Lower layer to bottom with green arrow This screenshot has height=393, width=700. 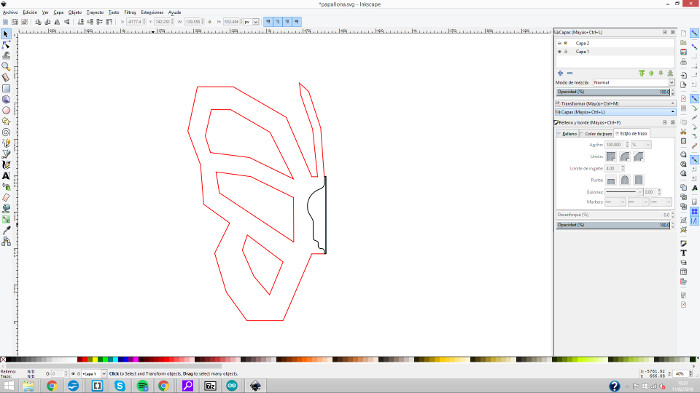tap(670, 73)
